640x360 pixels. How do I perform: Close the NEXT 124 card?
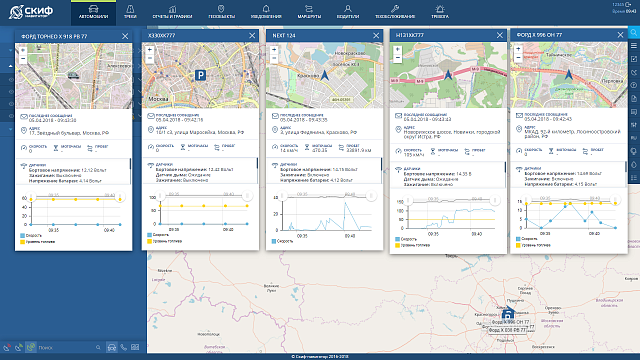[376, 36]
